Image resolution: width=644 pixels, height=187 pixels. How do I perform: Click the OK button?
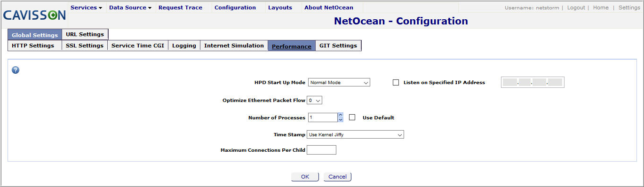(x=305, y=177)
